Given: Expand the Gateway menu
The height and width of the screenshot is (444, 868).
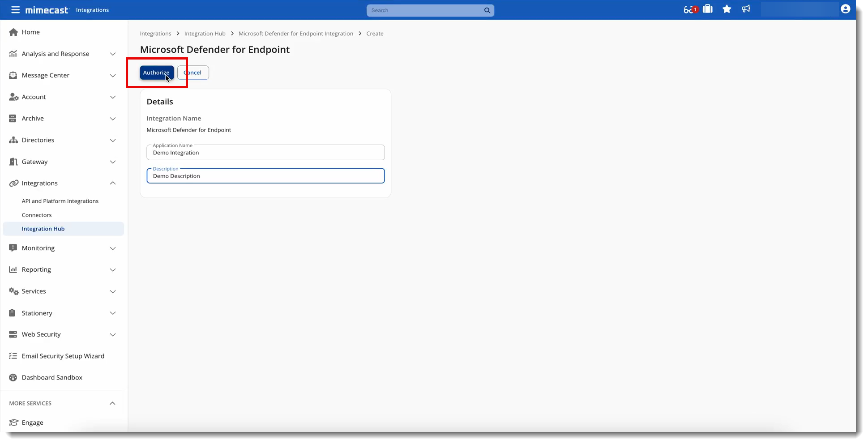Looking at the screenshot, I should [x=112, y=162].
